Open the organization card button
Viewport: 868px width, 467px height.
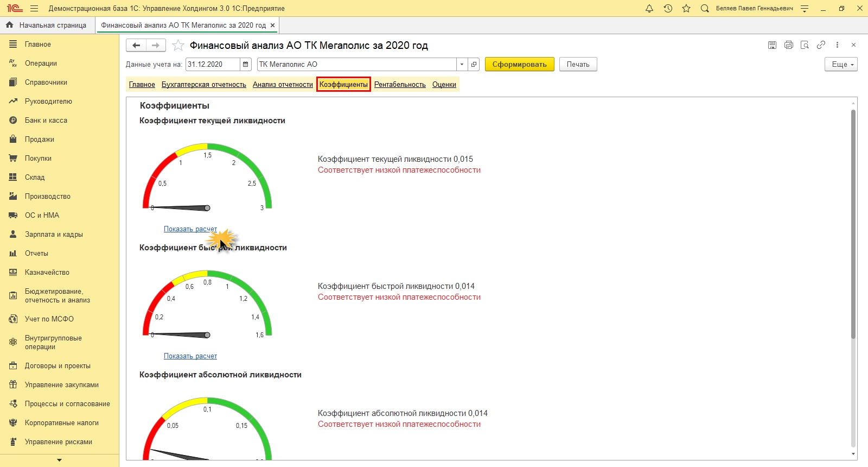pos(474,64)
